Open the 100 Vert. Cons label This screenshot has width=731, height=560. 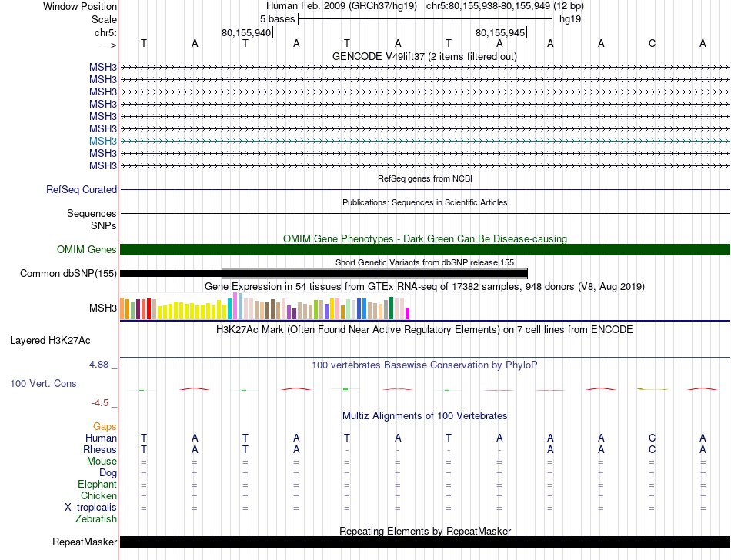pos(43,383)
